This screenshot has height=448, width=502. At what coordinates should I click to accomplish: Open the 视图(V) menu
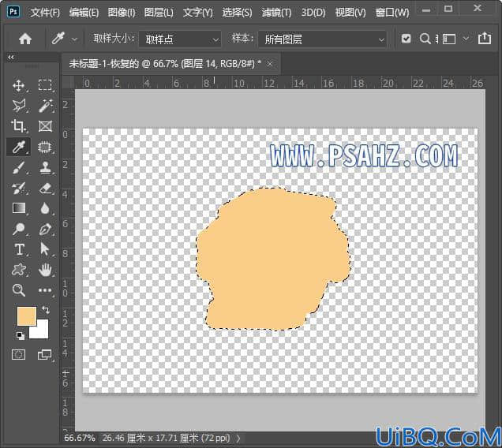tap(350, 13)
